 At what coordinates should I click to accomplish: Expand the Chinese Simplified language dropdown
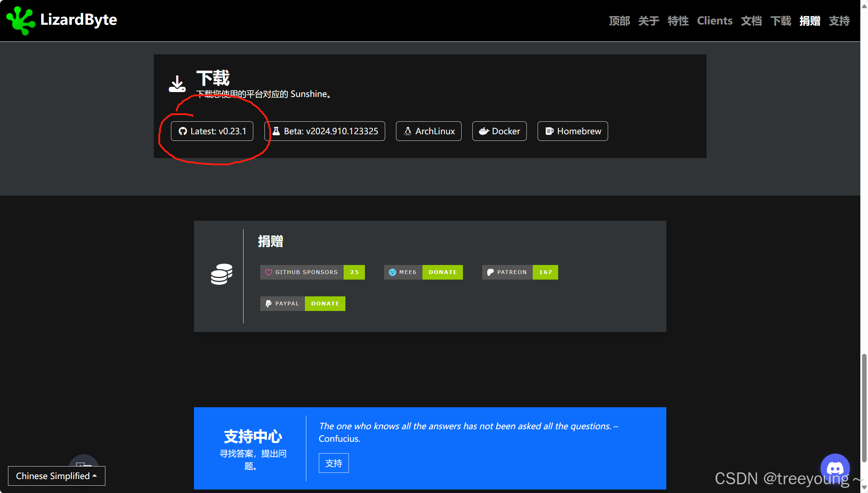[57, 476]
